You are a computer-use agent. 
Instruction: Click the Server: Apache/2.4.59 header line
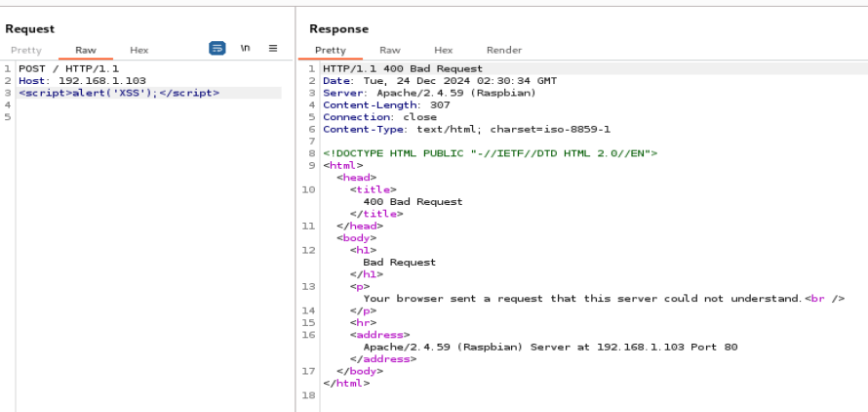pos(429,93)
